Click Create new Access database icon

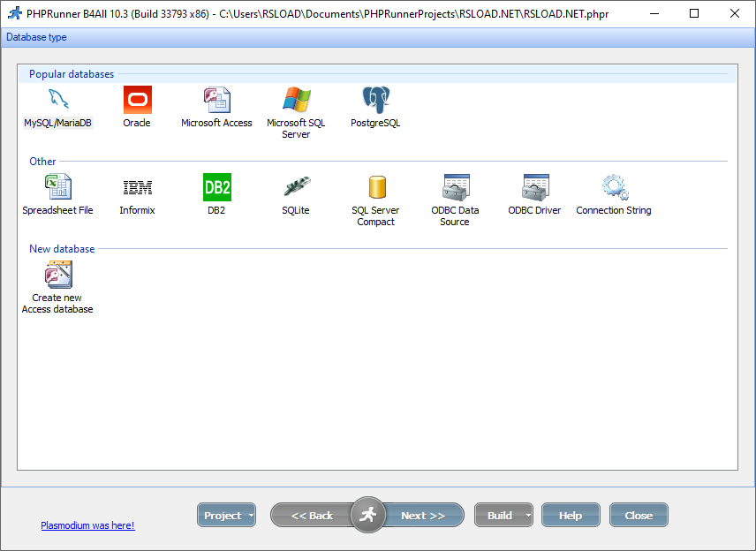point(58,275)
